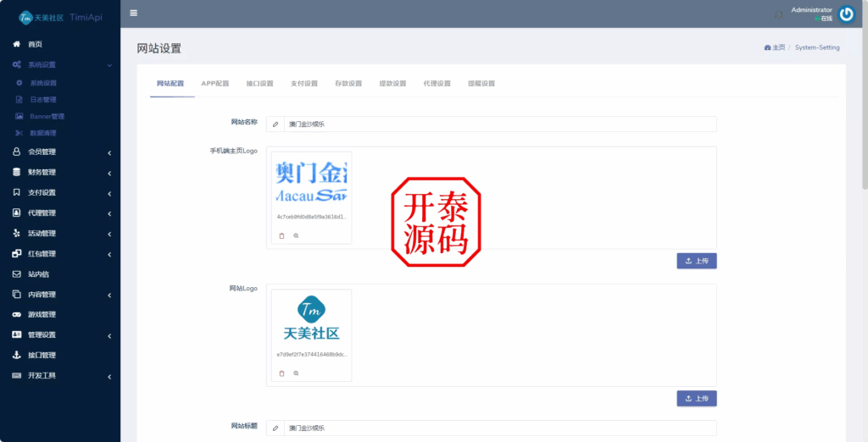868x442 pixels.
Task: Click the anchor icon beside 接口管理
Action: coord(17,355)
